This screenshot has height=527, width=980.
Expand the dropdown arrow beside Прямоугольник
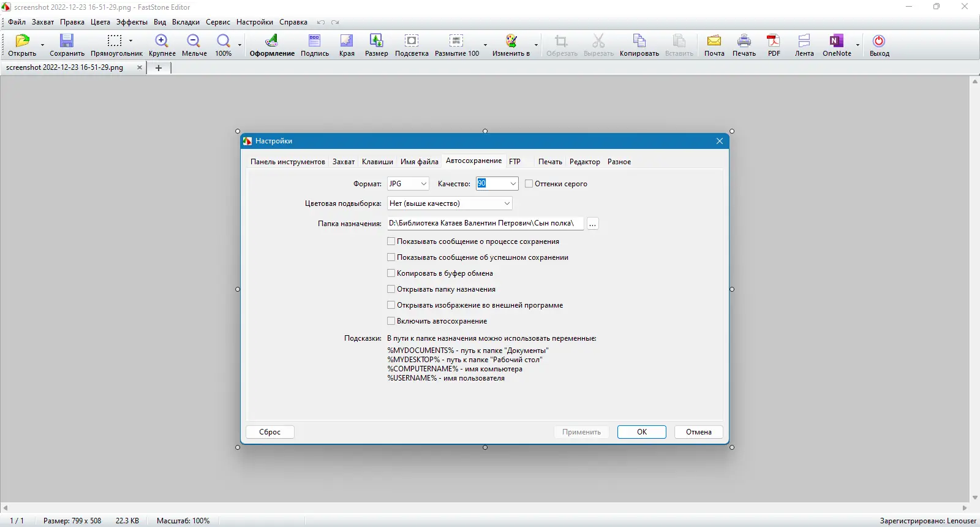(130, 41)
